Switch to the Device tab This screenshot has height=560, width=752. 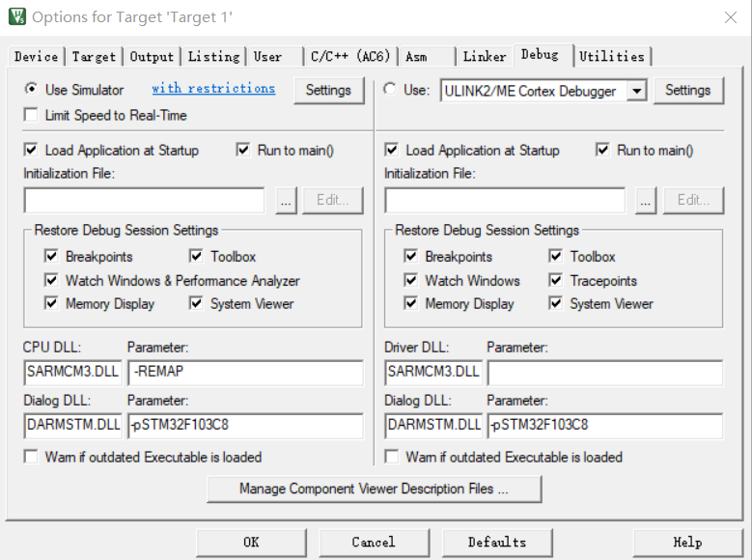36,57
